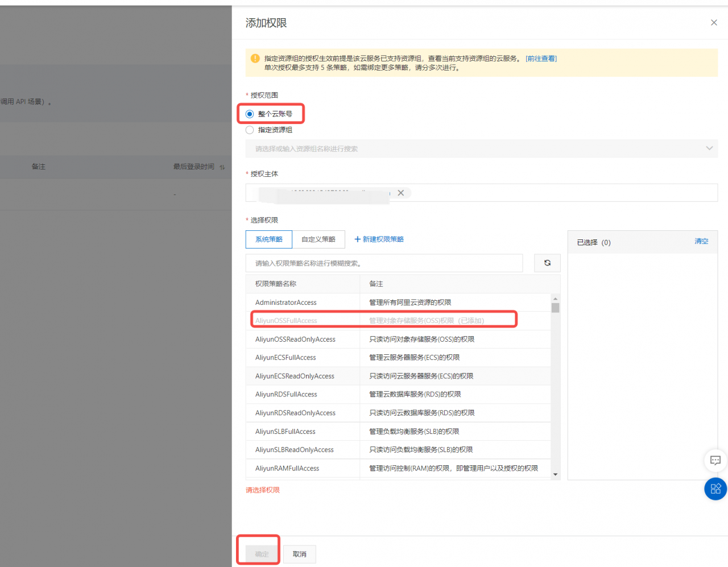Switch to the 系统策略 tab
The width and height of the screenshot is (728, 567).
269,239
